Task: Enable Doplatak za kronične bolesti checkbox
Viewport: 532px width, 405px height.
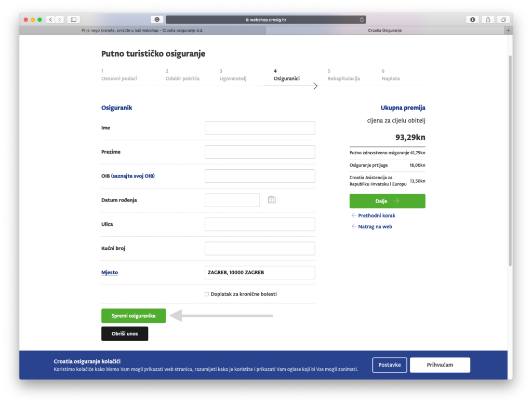Action: (x=207, y=294)
